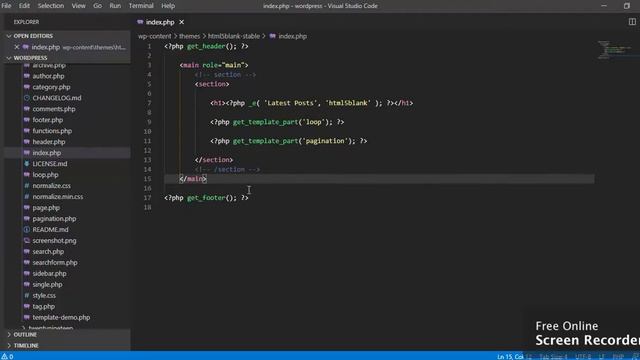Open the Run menu
Viewport: 640px width, 360px height.
115,6
